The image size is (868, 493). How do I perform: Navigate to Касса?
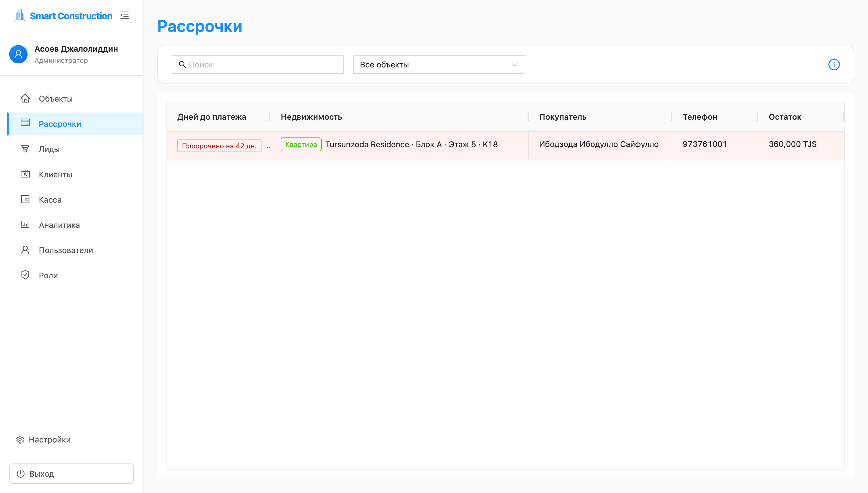tap(75, 199)
